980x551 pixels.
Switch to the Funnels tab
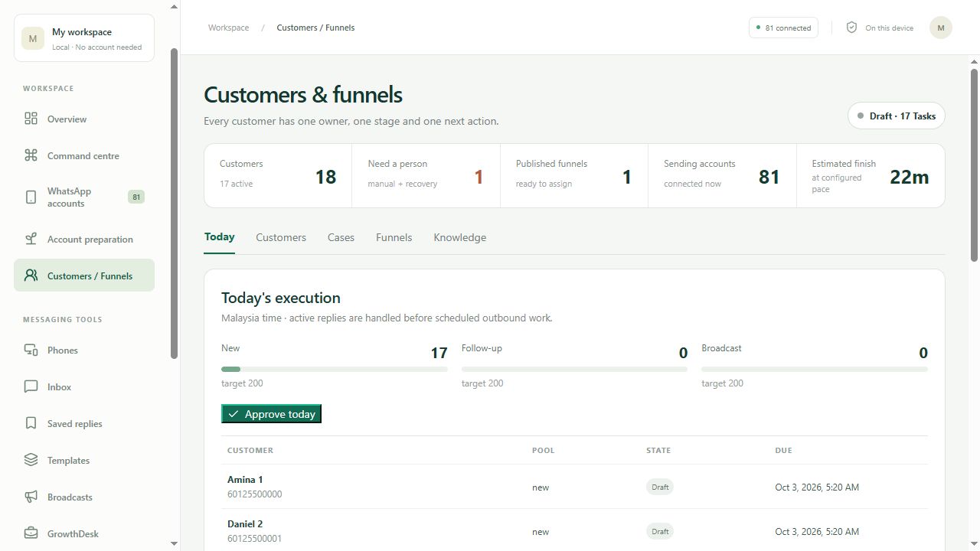pyautogui.click(x=394, y=237)
